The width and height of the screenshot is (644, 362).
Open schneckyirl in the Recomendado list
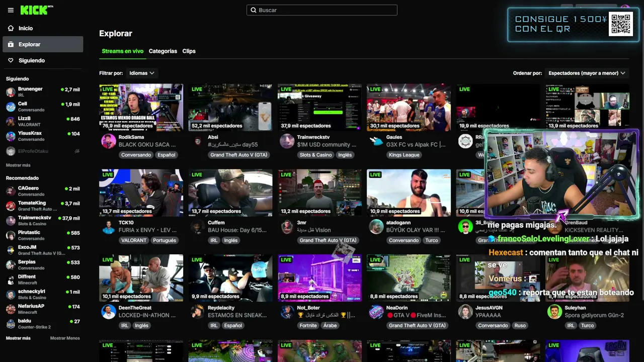pos(43,294)
